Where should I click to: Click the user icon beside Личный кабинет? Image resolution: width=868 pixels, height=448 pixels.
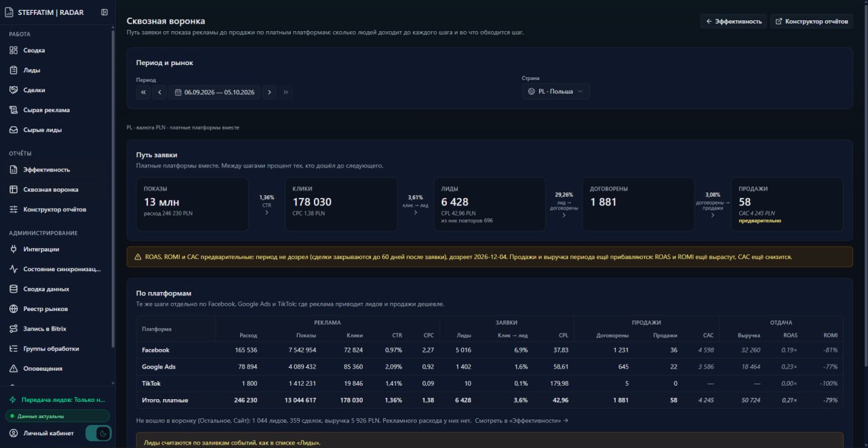coord(14,433)
